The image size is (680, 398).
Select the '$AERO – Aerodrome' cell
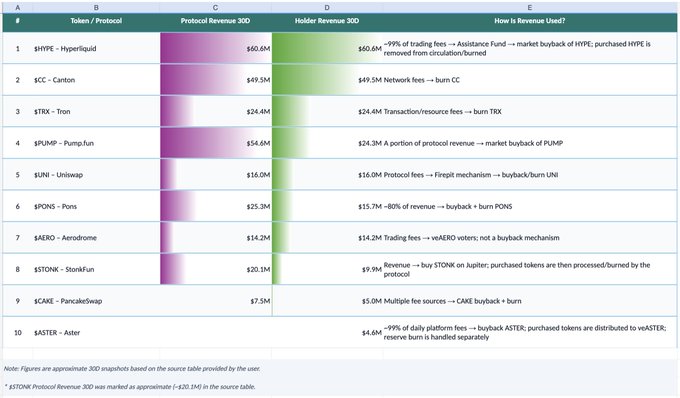(96, 238)
